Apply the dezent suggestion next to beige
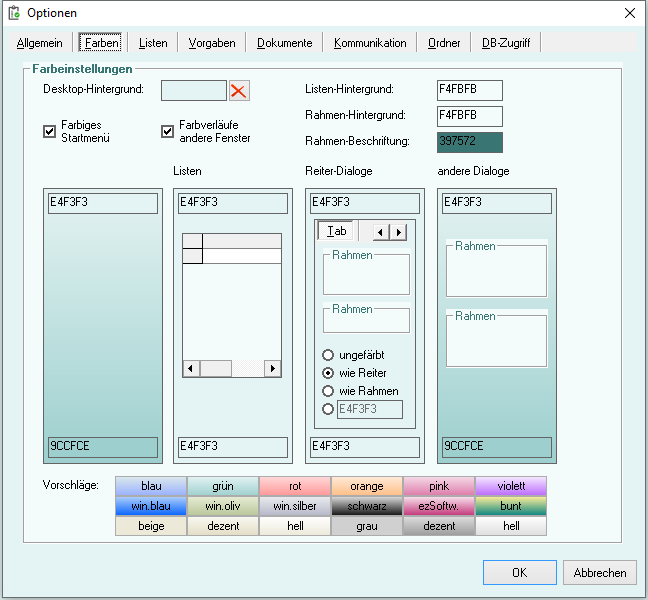648x600 pixels. [223, 526]
